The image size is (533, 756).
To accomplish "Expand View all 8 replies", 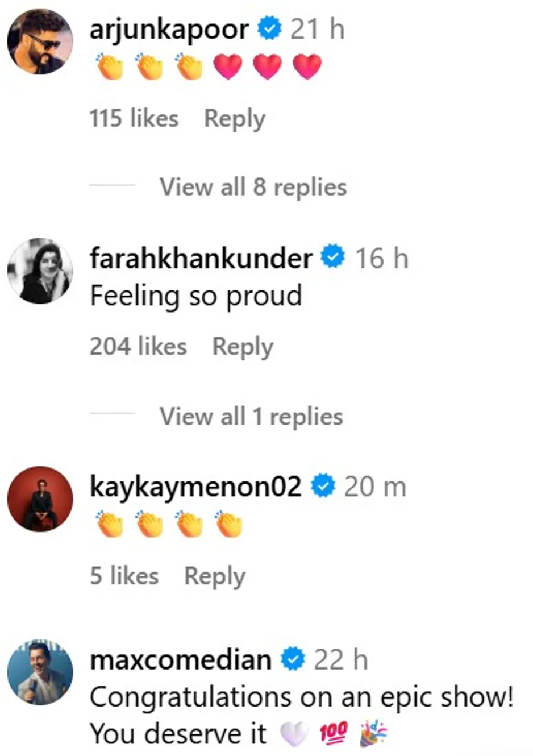I will coord(253,187).
